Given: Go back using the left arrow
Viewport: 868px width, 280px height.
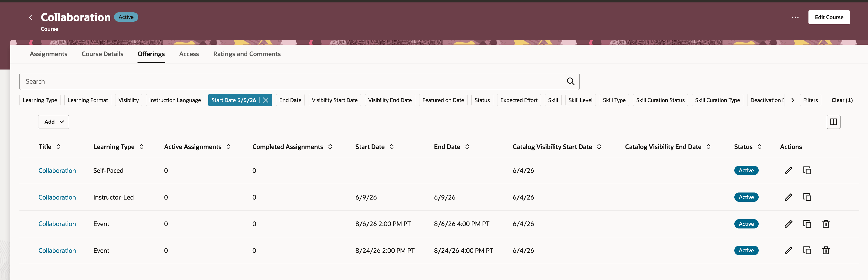Looking at the screenshot, I should (31, 17).
